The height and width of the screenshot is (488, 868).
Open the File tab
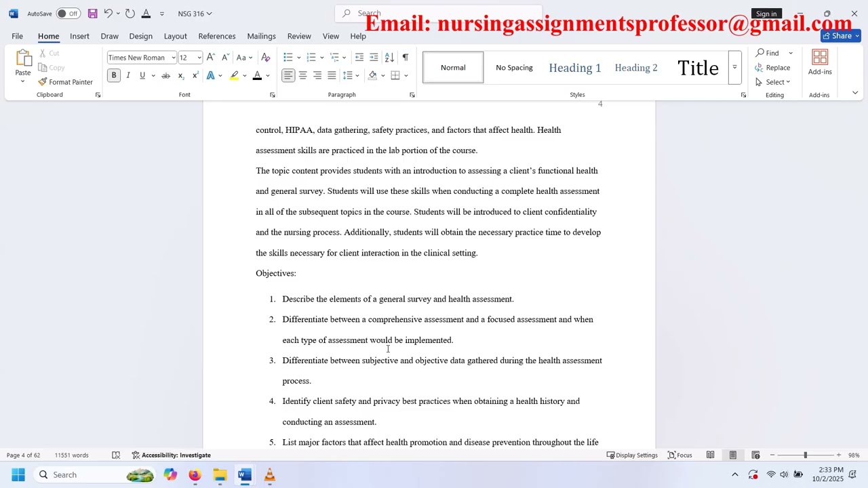click(17, 36)
